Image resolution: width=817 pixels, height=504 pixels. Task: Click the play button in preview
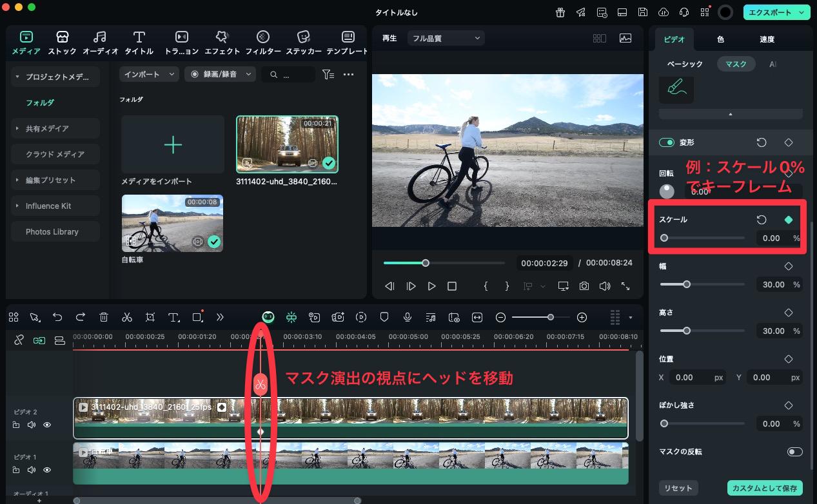point(431,286)
